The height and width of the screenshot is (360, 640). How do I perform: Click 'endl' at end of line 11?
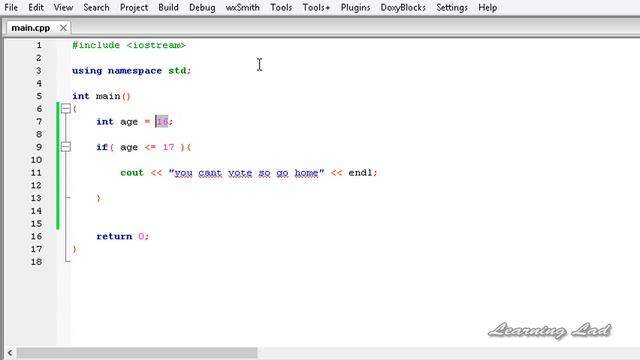click(x=360, y=173)
